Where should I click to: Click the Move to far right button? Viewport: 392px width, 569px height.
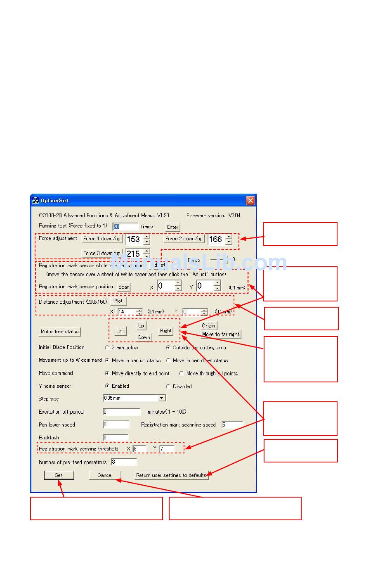pos(221,334)
